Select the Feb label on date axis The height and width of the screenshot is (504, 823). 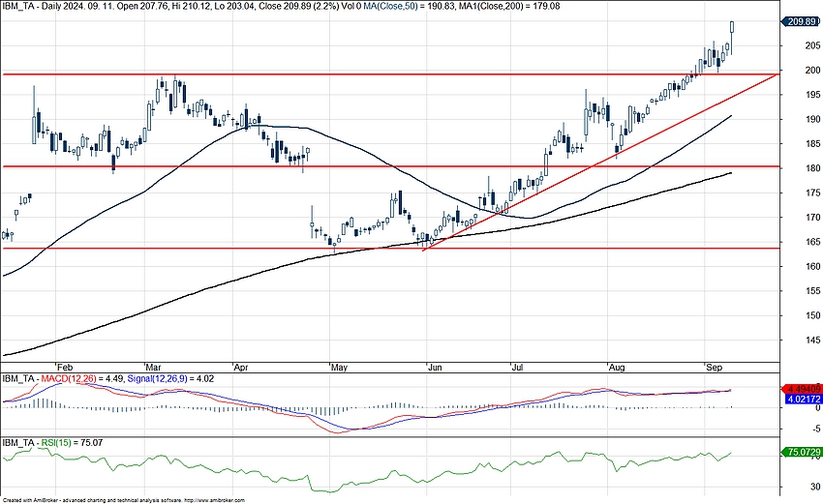(x=65, y=368)
